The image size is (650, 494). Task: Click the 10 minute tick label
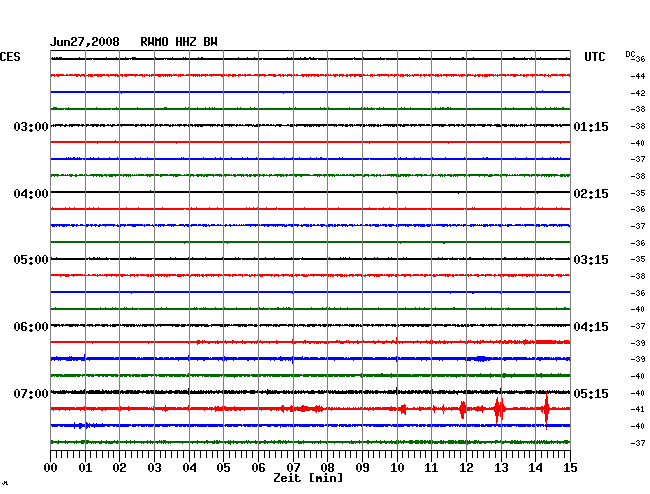click(397, 467)
